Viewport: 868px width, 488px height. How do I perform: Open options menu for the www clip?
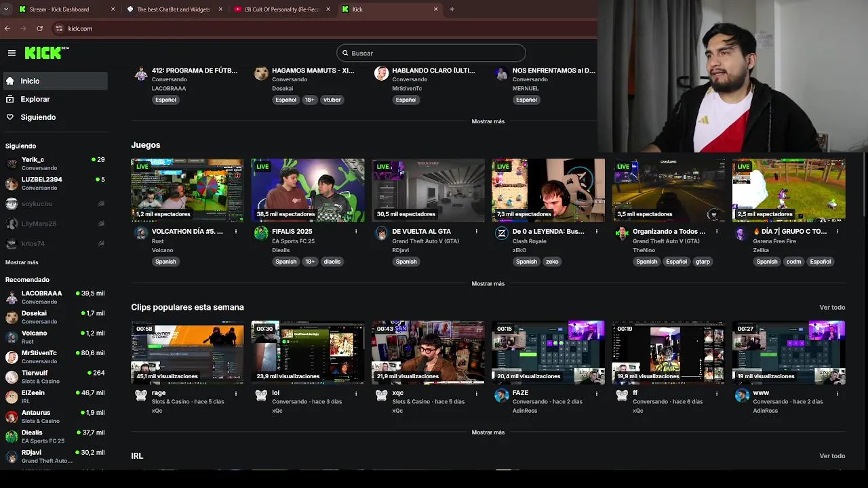point(837,393)
